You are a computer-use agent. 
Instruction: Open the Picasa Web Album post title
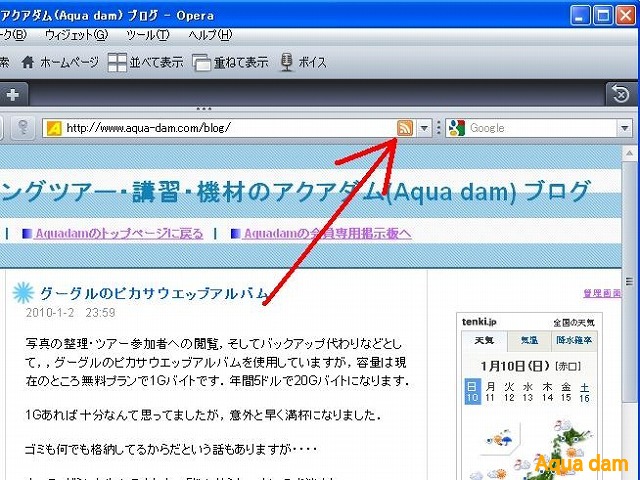click(153, 293)
